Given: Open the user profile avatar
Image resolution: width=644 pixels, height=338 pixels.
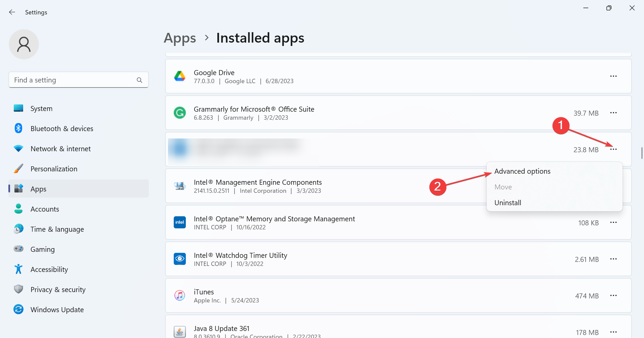Looking at the screenshot, I should (x=24, y=44).
